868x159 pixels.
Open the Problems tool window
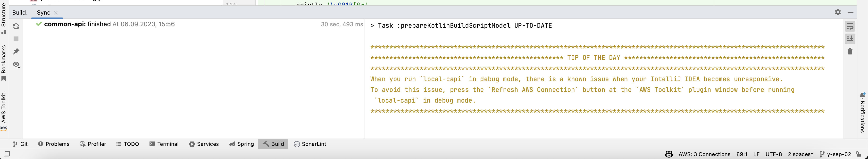click(54, 144)
